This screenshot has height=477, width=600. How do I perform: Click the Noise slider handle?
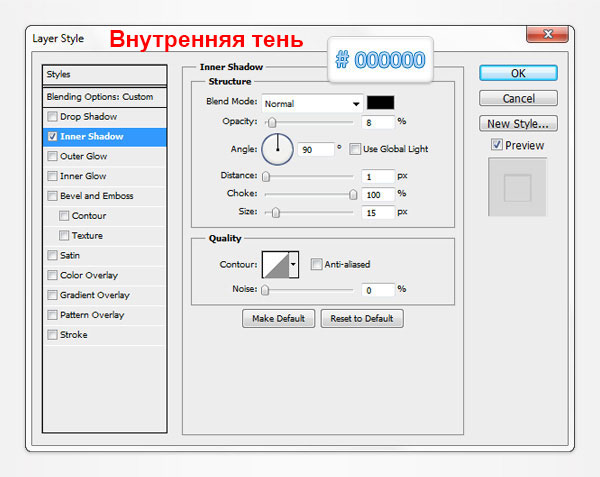click(265, 290)
